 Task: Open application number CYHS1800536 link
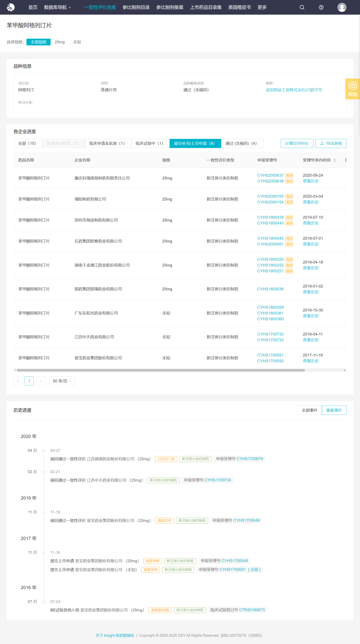tap(270, 289)
